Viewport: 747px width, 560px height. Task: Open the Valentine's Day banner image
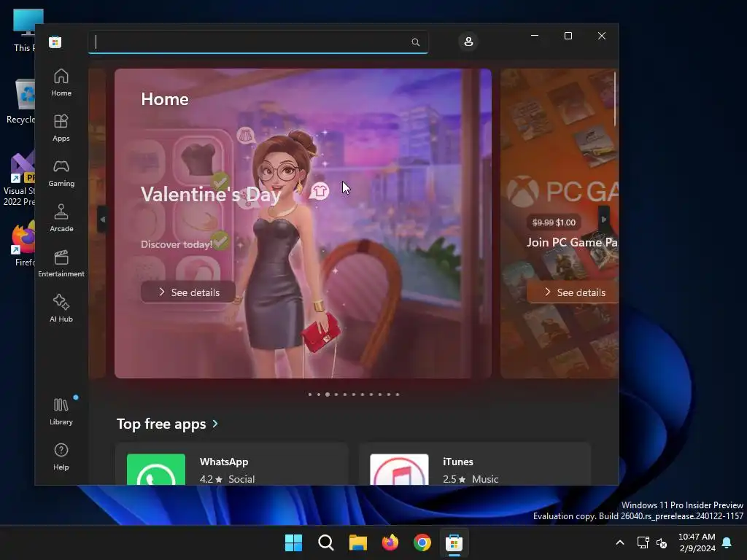point(303,223)
